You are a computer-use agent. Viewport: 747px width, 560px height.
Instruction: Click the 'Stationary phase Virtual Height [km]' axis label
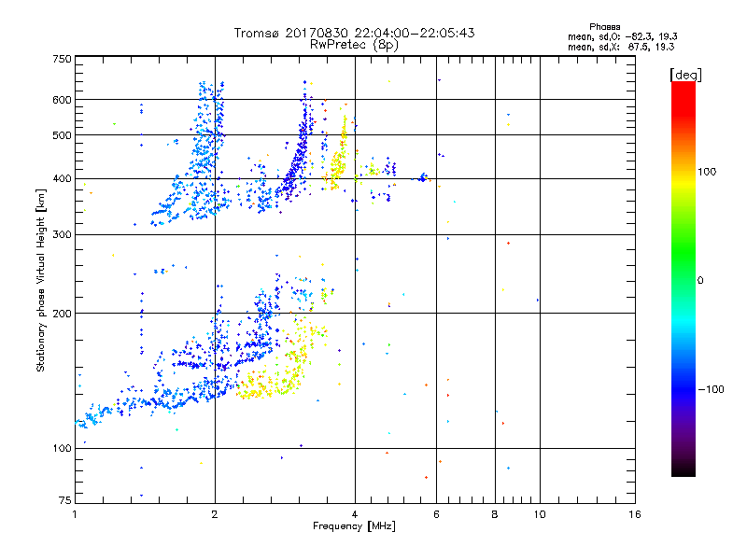click(x=41, y=280)
